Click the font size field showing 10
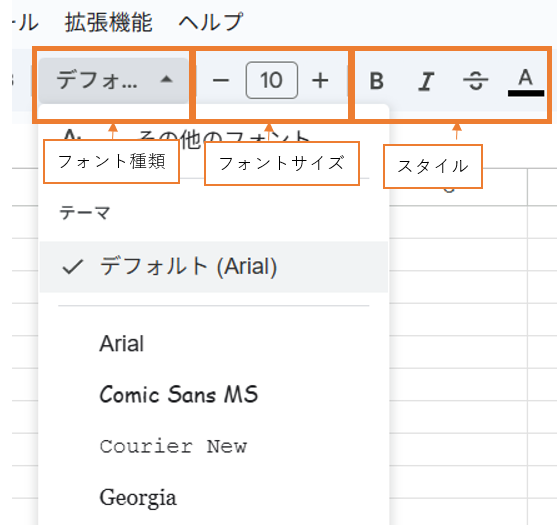 click(x=272, y=80)
